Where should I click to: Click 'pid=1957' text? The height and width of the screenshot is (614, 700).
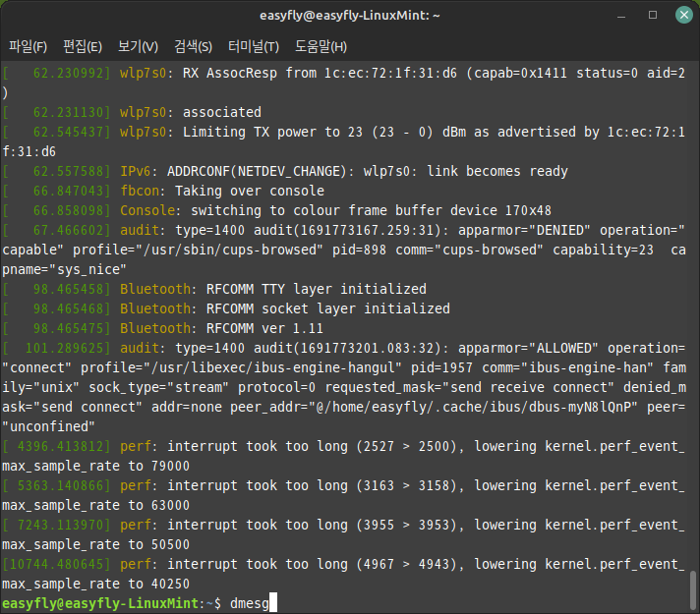tap(441, 367)
